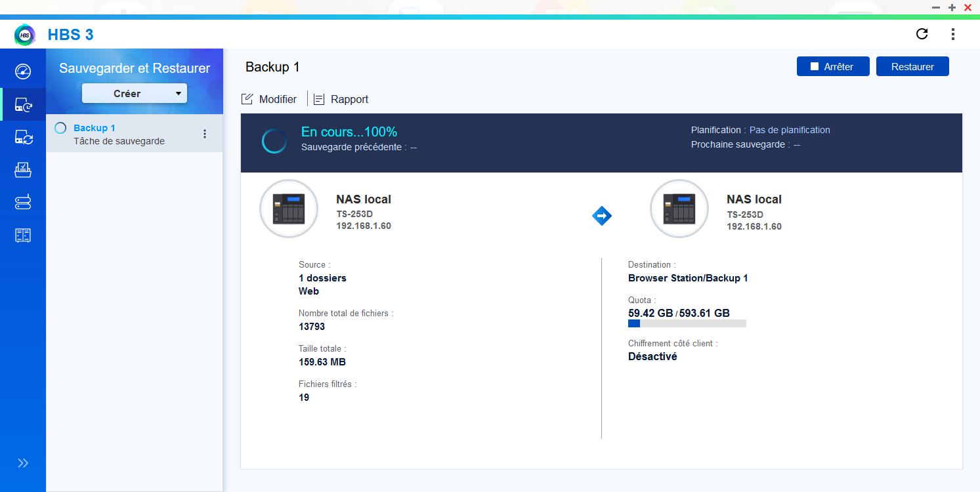Select Backup 1 job in list
980x492 pixels.
118,134
